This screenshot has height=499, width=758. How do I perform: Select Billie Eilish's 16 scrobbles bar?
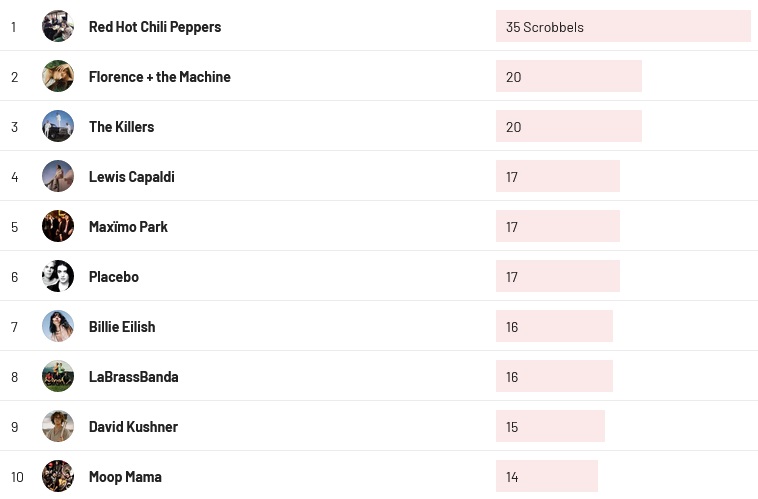pyautogui.click(x=554, y=327)
